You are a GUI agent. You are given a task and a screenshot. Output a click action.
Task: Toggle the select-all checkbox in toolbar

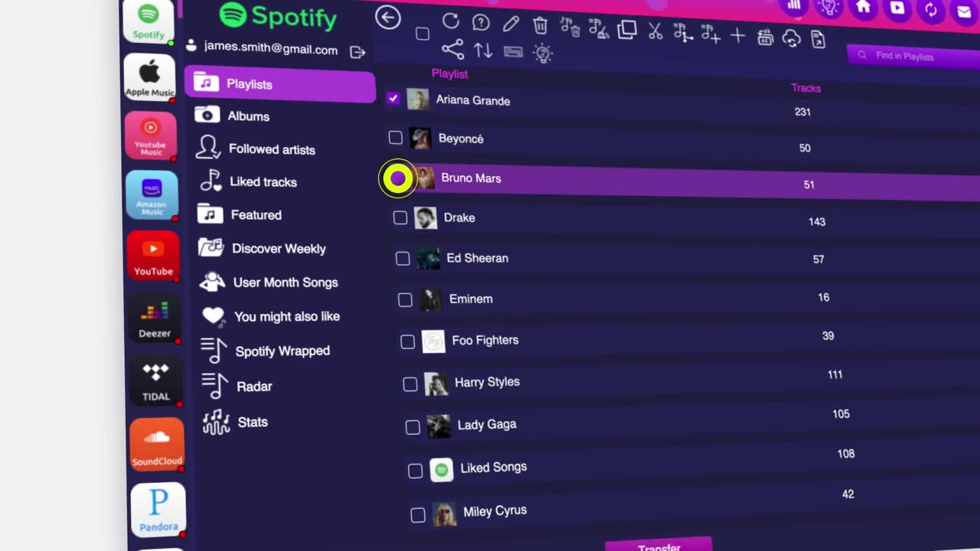pos(423,34)
